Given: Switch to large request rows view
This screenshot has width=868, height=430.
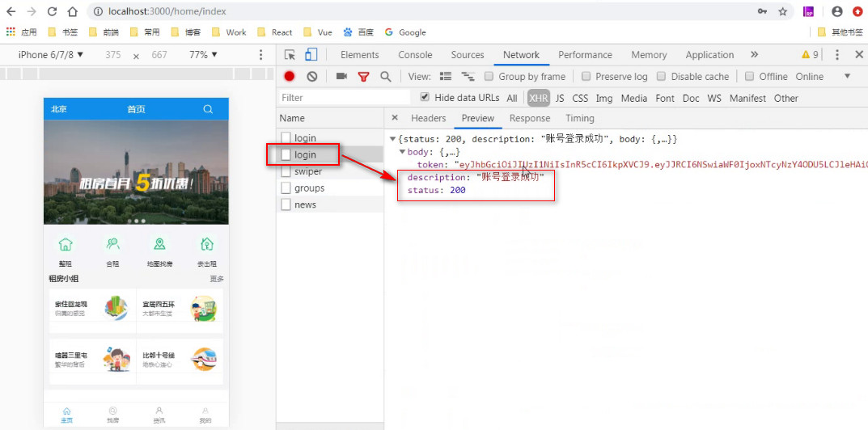Looking at the screenshot, I should (x=446, y=76).
